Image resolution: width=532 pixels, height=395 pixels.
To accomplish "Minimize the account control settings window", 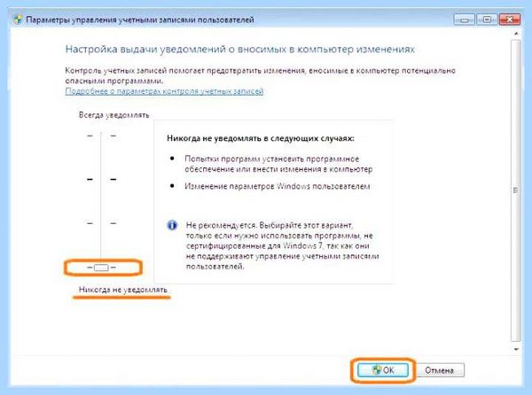I will [464, 19].
